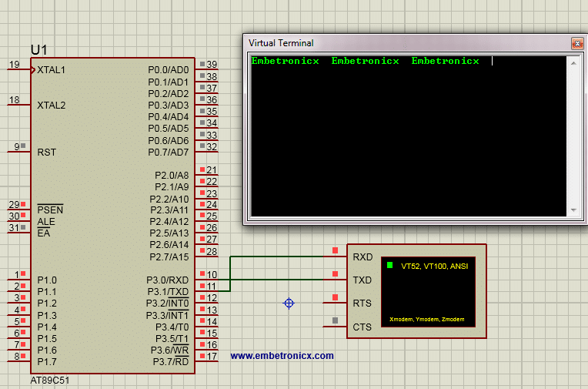
Task: Click the grey state square at pin 39
Action: point(202,64)
